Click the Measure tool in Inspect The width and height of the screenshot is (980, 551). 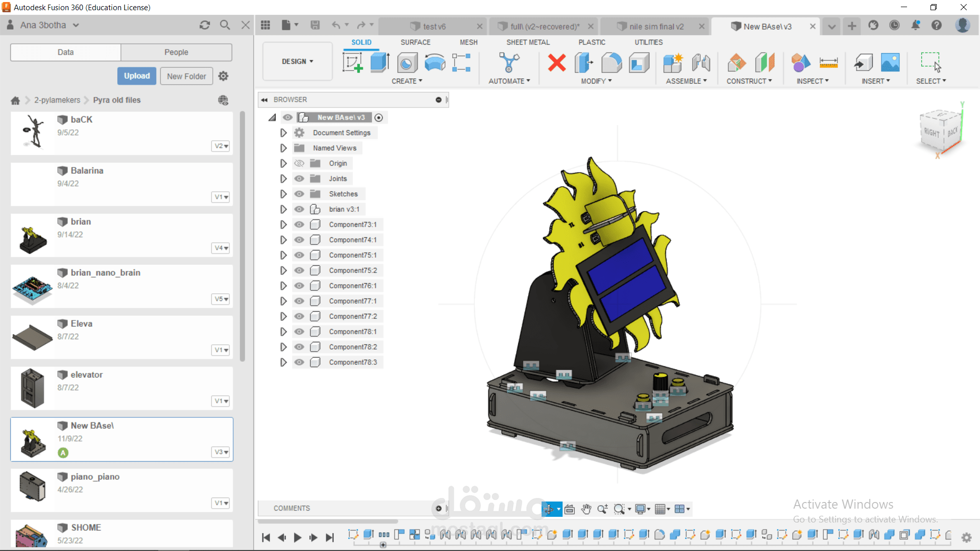pos(828,63)
